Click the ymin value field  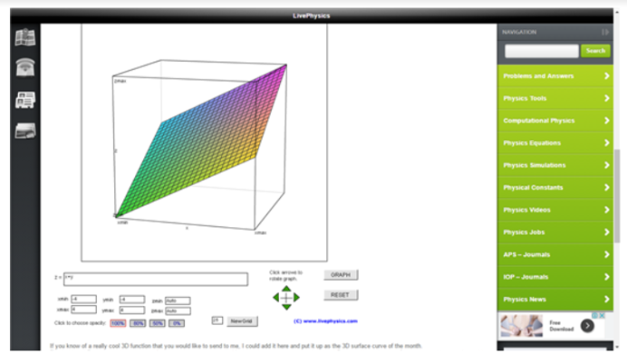point(132,300)
